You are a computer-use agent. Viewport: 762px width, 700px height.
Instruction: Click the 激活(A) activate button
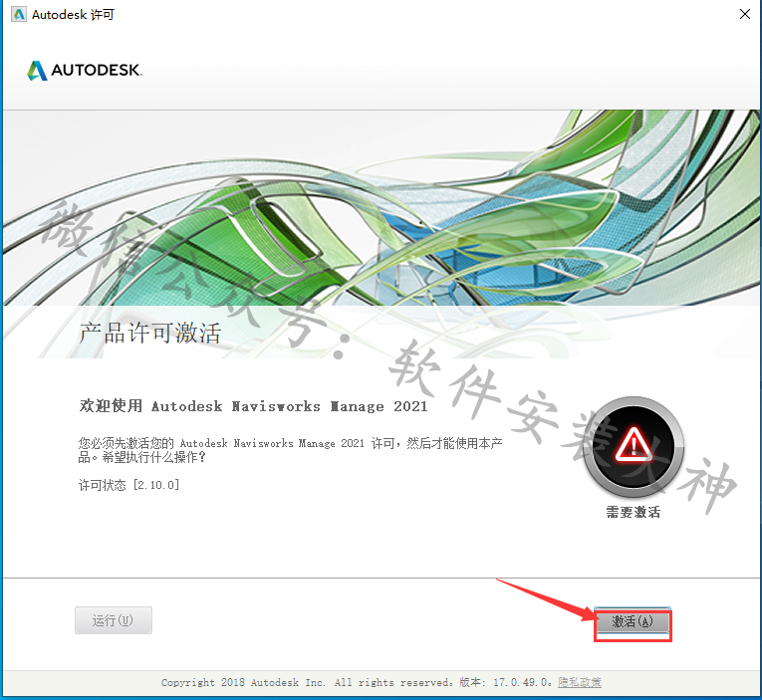tap(633, 621)
